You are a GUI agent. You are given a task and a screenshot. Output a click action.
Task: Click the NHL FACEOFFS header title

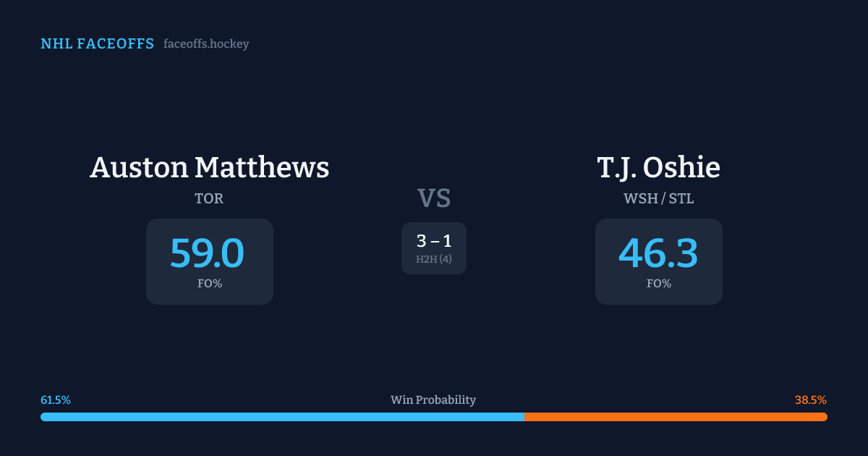97,44
